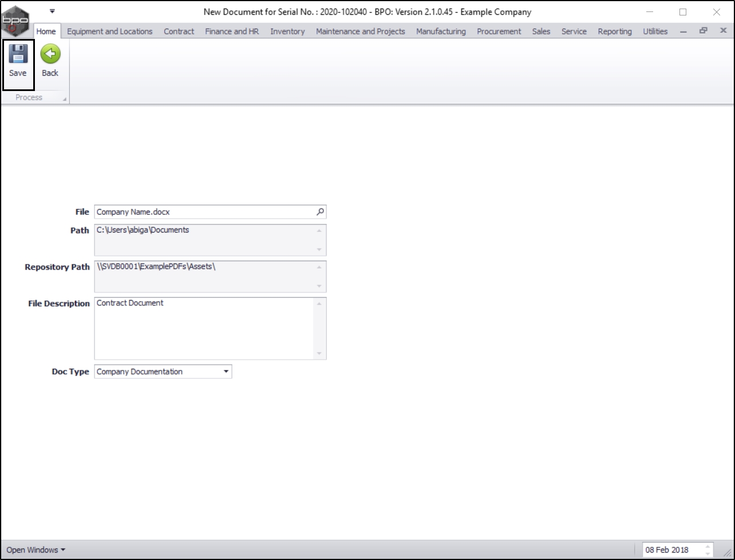The width and height of the screenshot is (735, 560).
Task: Click Repository Path scroll down arrow
Action: pyautogui.click(x=319, y=287)
